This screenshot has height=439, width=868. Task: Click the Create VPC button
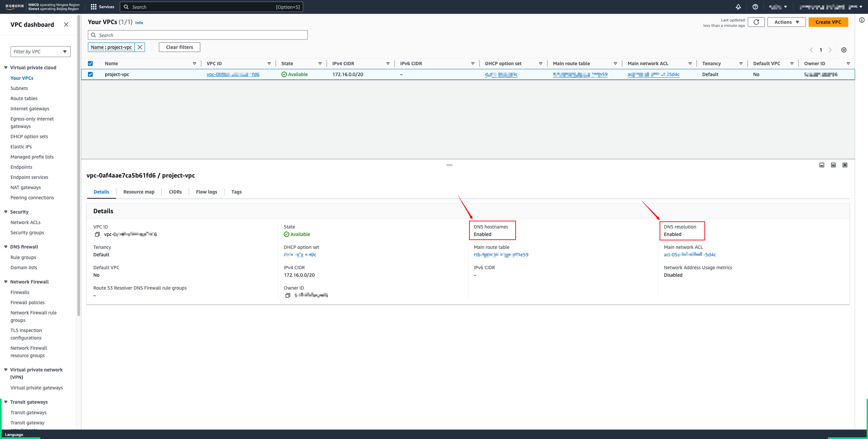[x=828, y=22]
